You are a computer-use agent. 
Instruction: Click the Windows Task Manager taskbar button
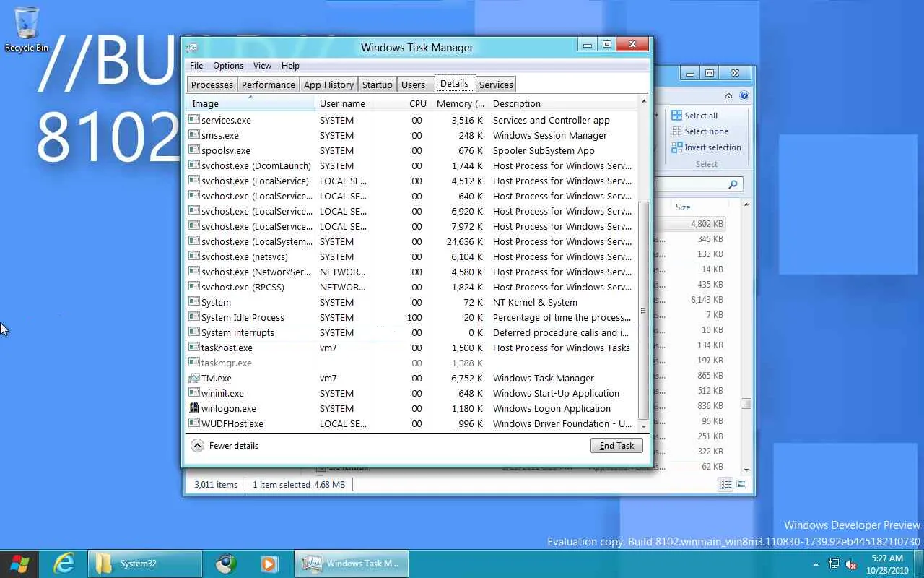click(352, 564)
